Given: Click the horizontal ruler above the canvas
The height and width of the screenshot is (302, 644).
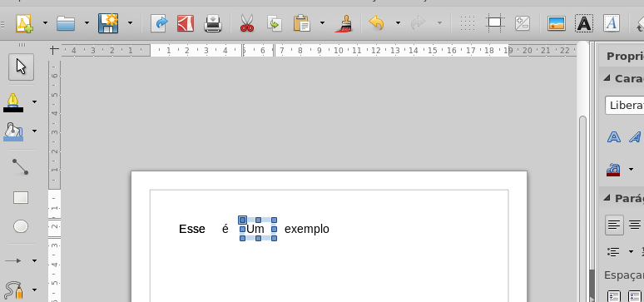Looking at the screenshot, I should [x=319, y=51].
